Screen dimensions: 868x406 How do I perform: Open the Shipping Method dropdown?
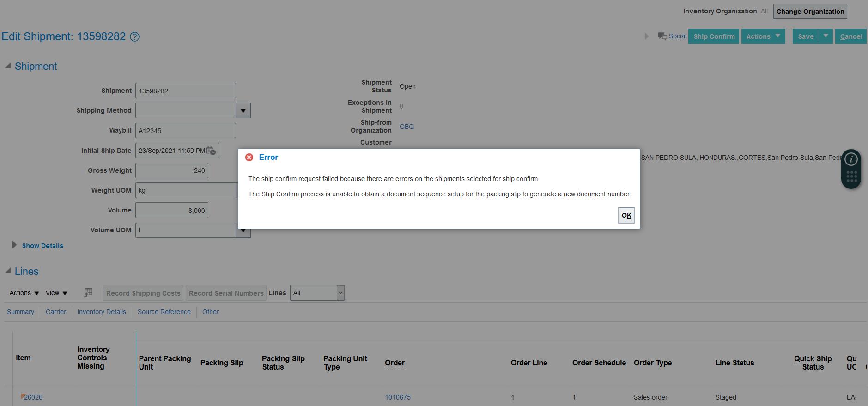point(243,111)
